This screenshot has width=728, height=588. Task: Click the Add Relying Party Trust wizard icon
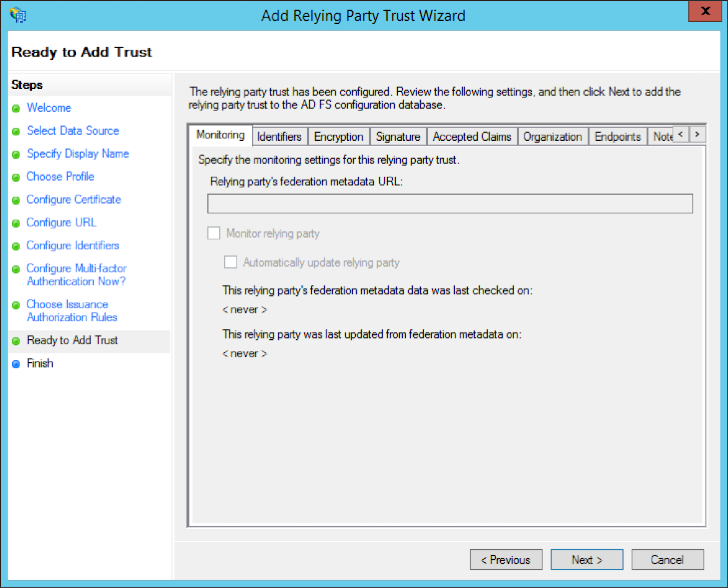pyautogui.click(x=18, y=15)
